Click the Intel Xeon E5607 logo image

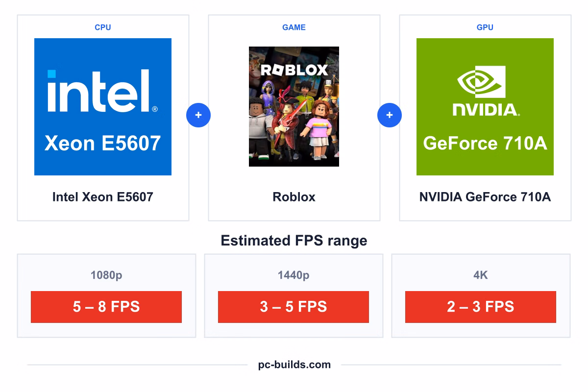(x=103, y=107)
